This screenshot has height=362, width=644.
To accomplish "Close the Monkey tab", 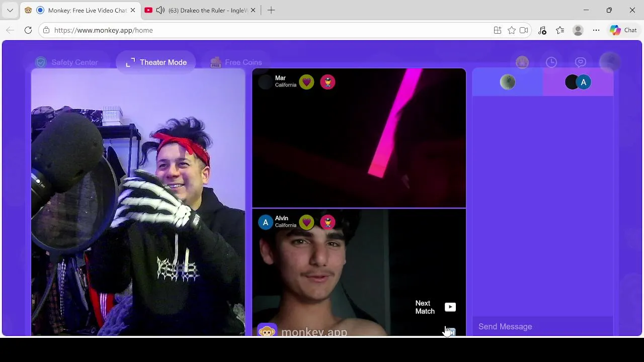I will [133, 10].
